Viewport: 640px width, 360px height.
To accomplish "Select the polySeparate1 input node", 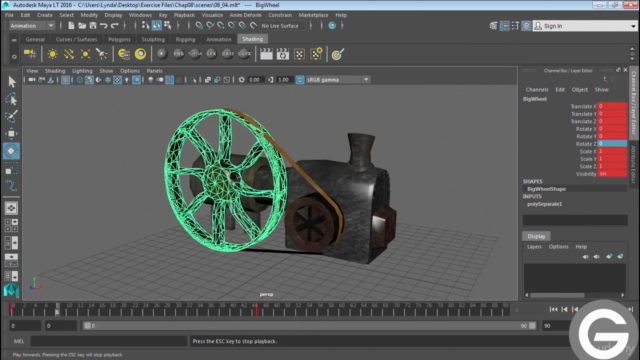I will click(544, 204).
